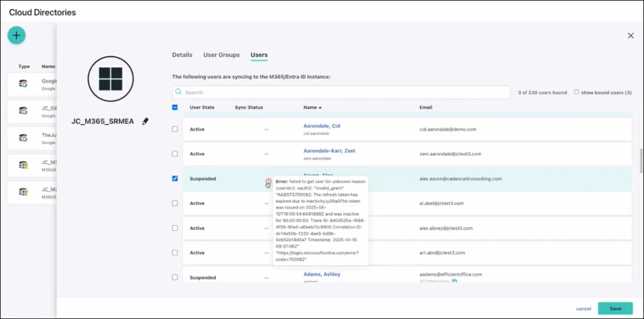Uncheck the suspended alex.aavon user checkbox
This screenshot has height=319, width=644.
click(175, 178)
